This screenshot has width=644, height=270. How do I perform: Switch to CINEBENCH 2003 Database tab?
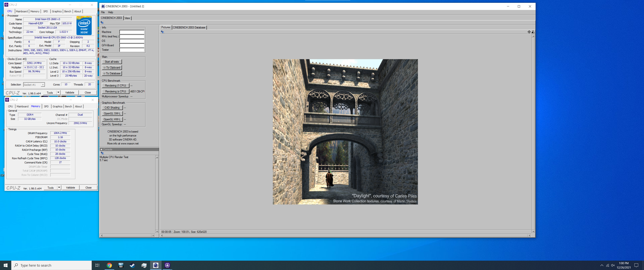click(x=189, y=28)
